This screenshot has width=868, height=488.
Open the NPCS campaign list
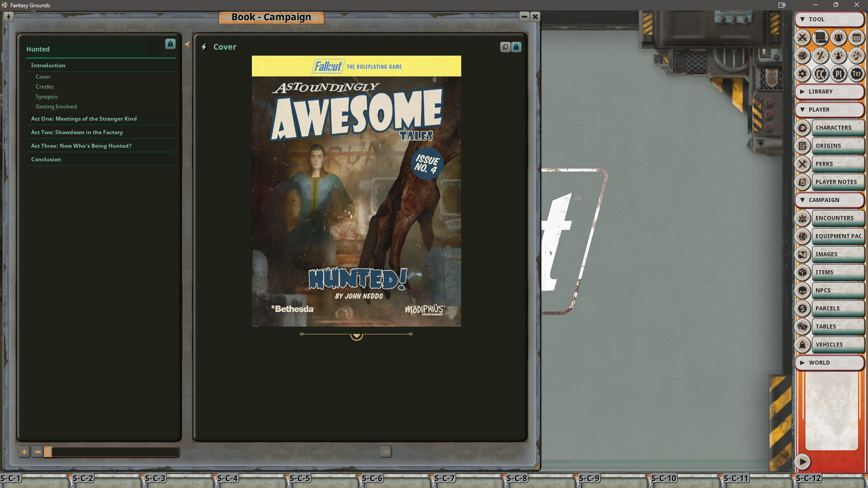(838, 290)
